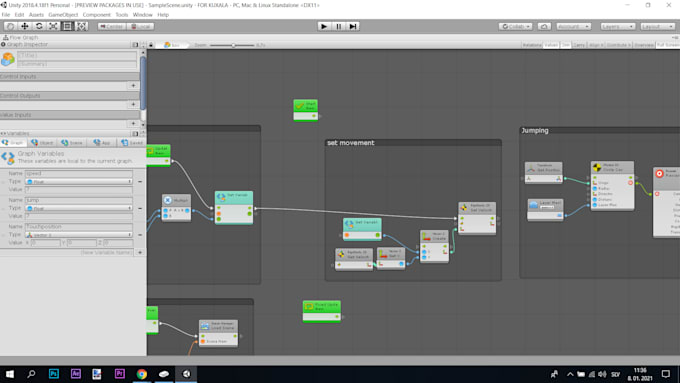Screen dimensions: 680x383
Task: Toggle Relations display in graph toolbar
Action: [x=532, y=45]
